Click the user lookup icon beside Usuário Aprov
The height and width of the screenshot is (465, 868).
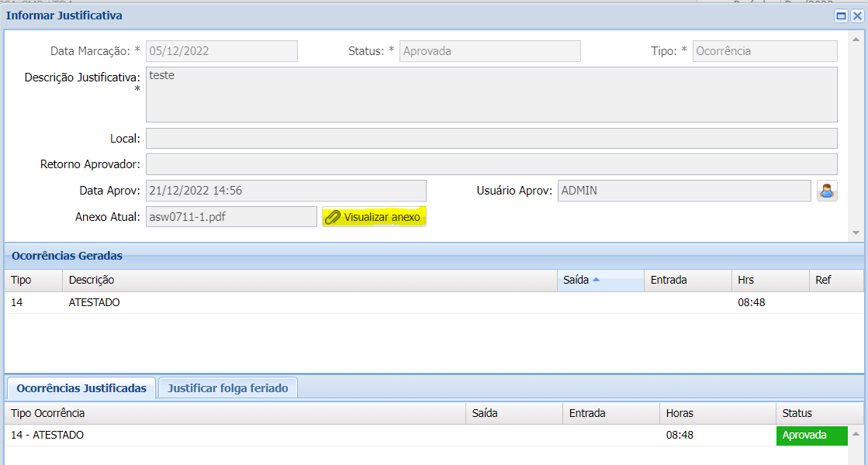[826, 191]
